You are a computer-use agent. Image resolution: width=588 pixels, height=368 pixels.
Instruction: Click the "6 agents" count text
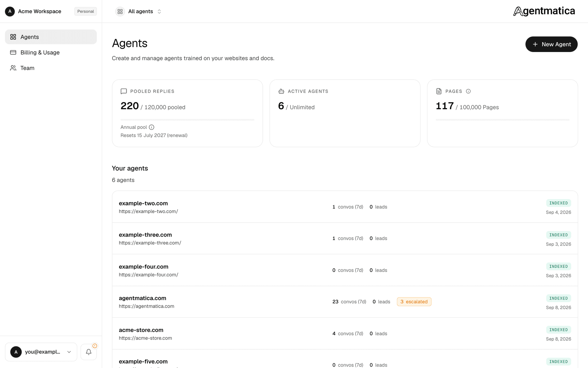tap(123, 180)
